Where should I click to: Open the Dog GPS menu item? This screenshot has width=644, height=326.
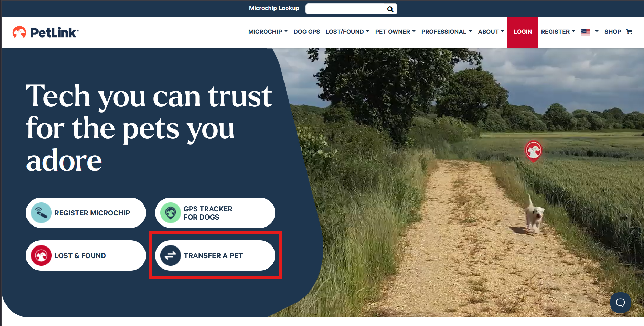[x=307, y=32]
